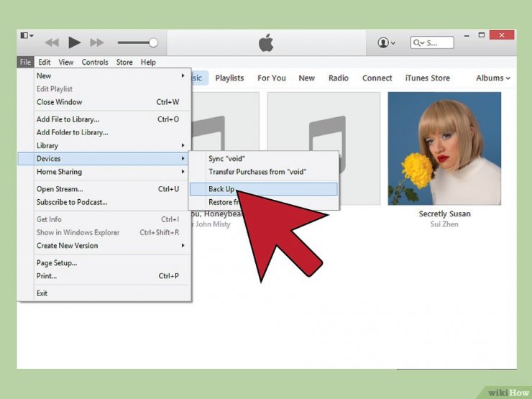Click the Apple logo display area

266,42
